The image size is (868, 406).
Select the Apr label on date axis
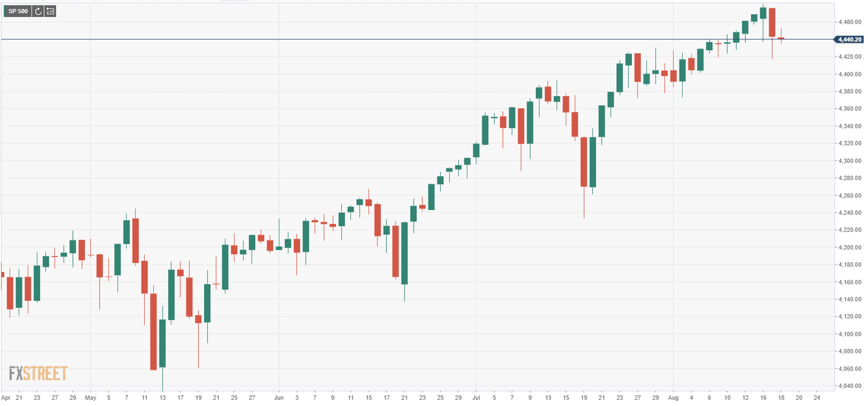point(6,398)
